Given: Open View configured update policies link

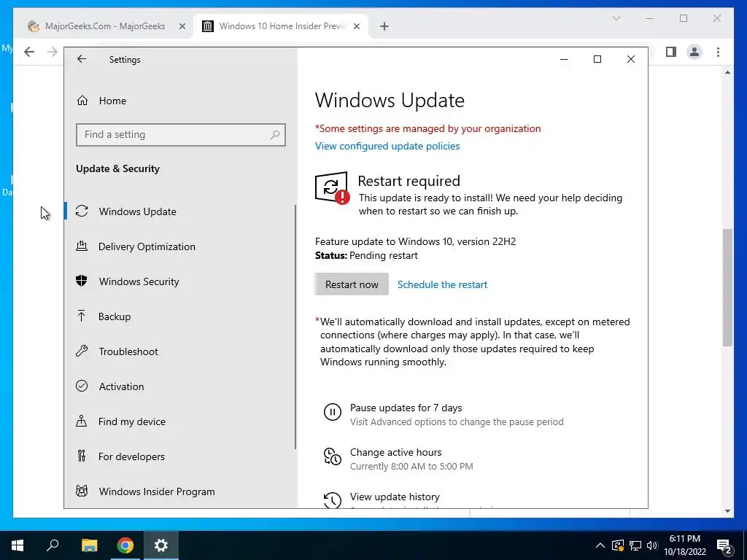Looking at the screenshot, I should (x=387, y=146).
